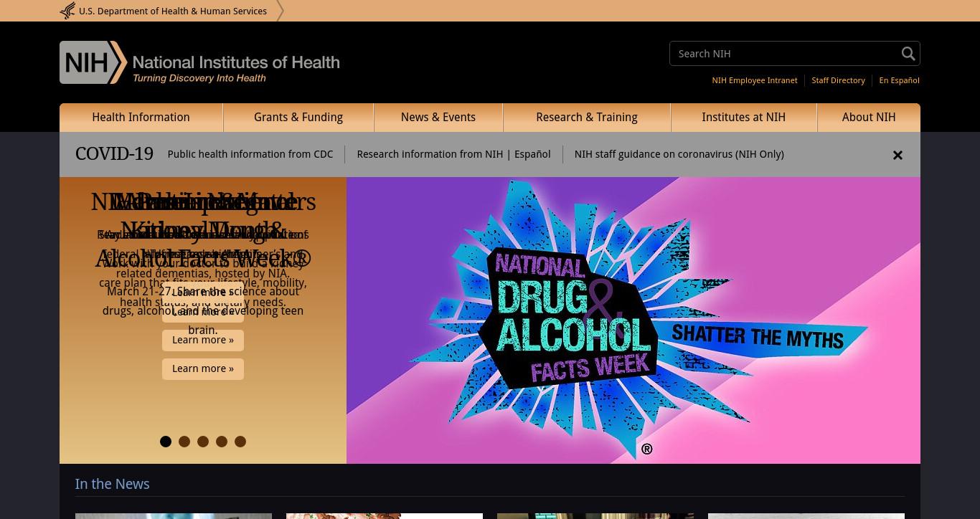Open NIH Employee Intranet link
980x519 pixels.
755,80
